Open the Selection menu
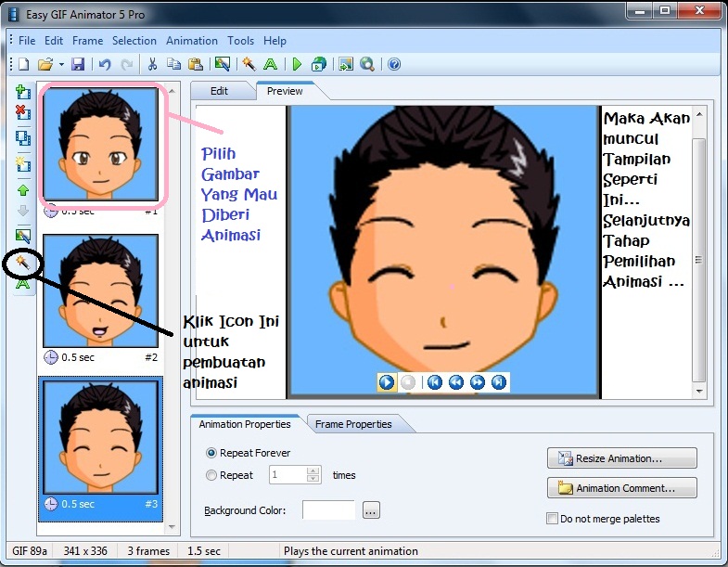 pyautogui.click(x=134, y=41)
